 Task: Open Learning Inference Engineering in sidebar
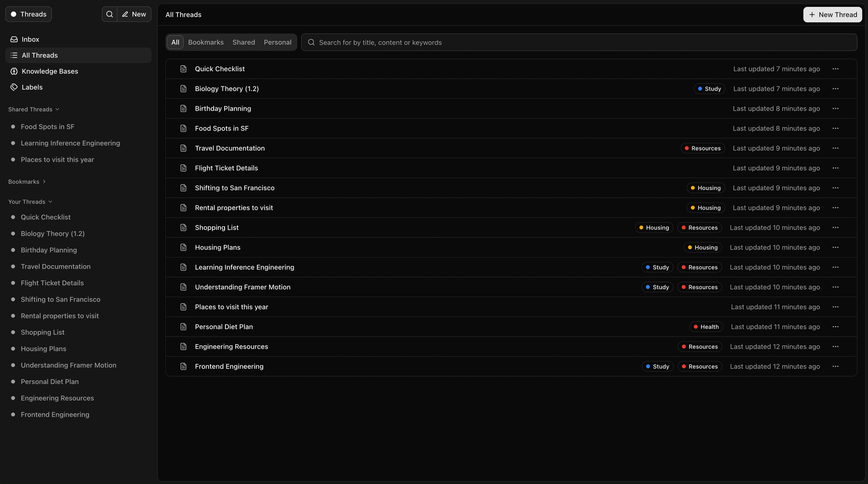click(70, 143)
